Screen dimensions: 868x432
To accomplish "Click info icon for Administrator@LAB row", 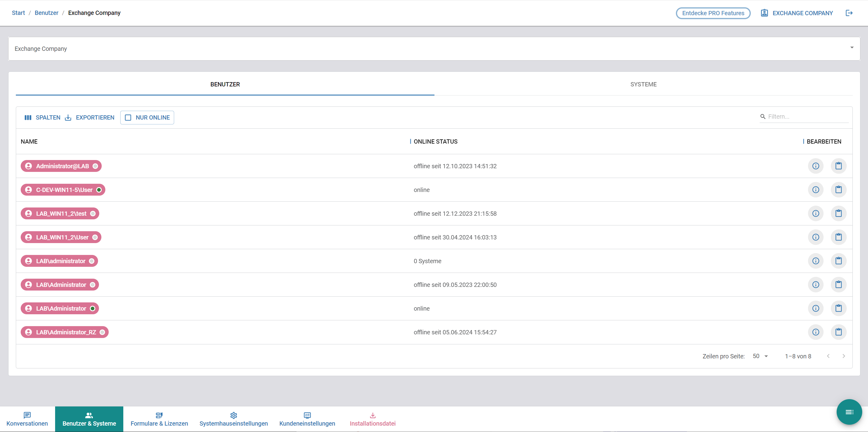I will tap(815, 166).
